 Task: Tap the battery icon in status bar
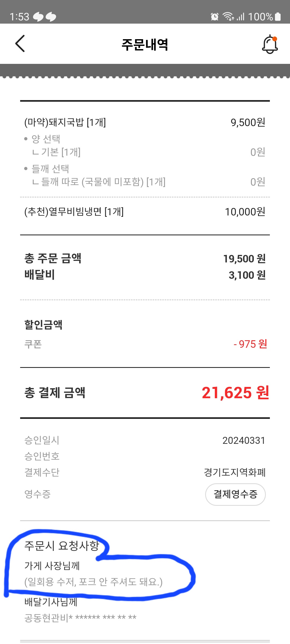(x=278, y=17)
